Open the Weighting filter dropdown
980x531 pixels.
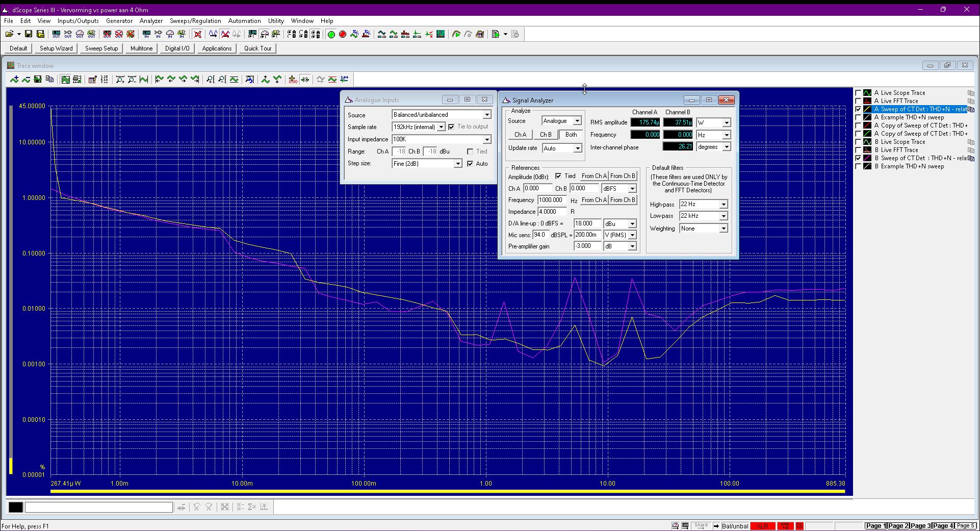coord(724,229)
